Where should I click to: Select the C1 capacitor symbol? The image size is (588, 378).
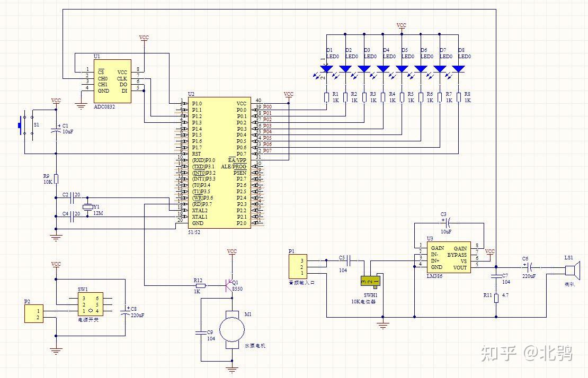pyautogui.click(x=56, y=130)
